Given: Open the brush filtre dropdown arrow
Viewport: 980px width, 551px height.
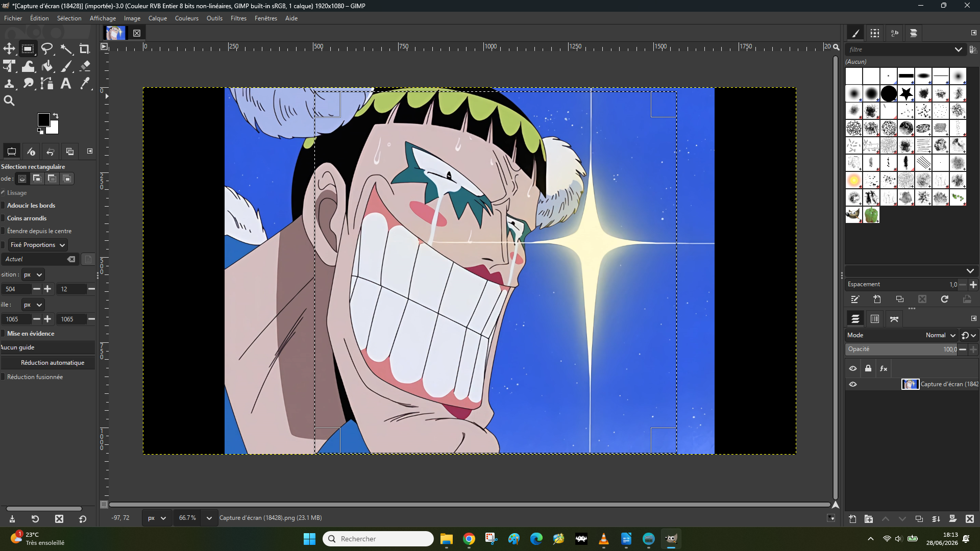Looking at the screenshot, I should (958, 49).
